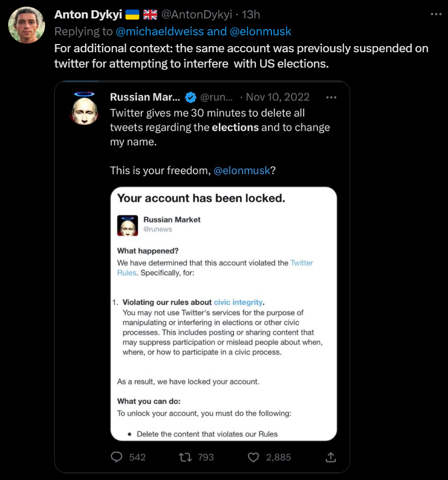448x480 pixels.
Task: Click the Russian Mar... account name
Action: tap(144, 97)
